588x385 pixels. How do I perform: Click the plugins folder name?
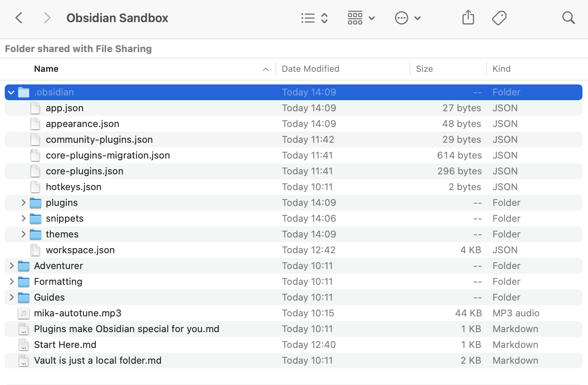coord(62,203)
